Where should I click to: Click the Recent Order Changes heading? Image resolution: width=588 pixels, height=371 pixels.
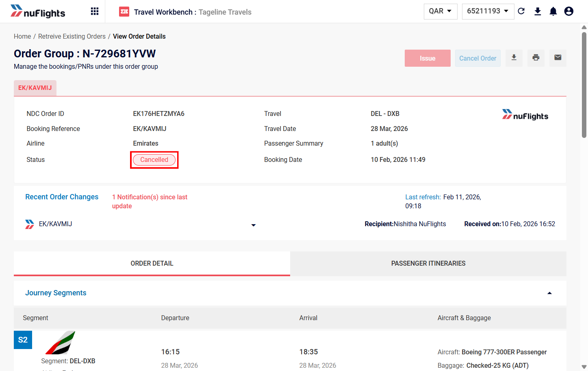62,197
